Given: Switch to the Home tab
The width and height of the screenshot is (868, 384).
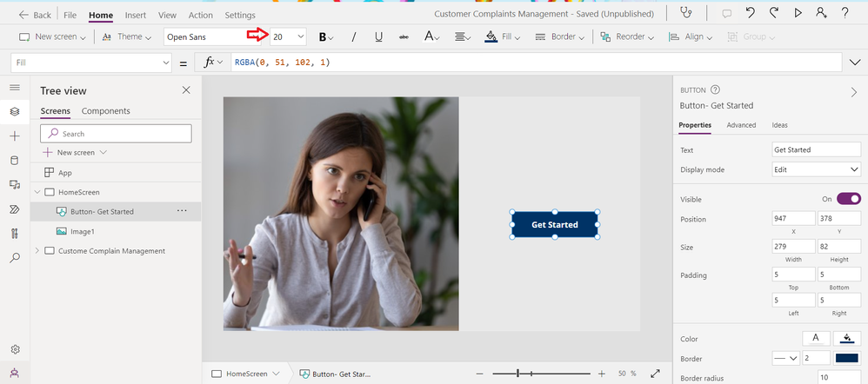Looking at the screenshot, I should [x=101, y=15].
